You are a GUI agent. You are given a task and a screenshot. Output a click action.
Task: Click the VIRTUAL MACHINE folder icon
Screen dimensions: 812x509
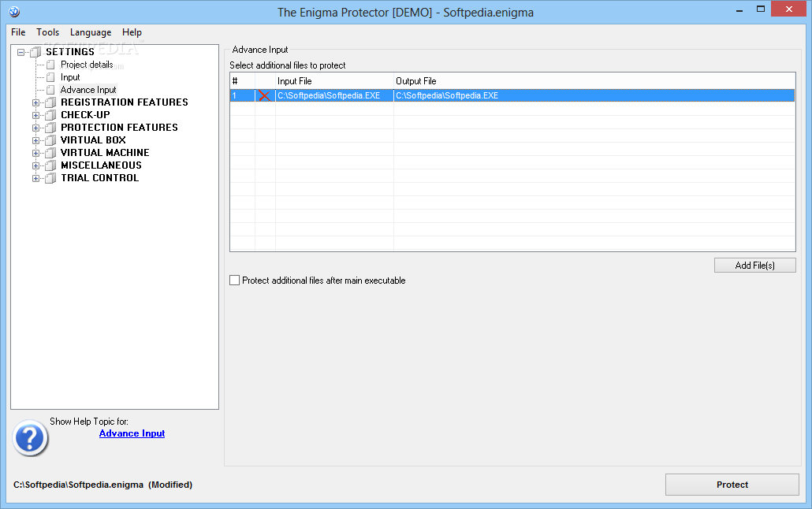[50, 153]
